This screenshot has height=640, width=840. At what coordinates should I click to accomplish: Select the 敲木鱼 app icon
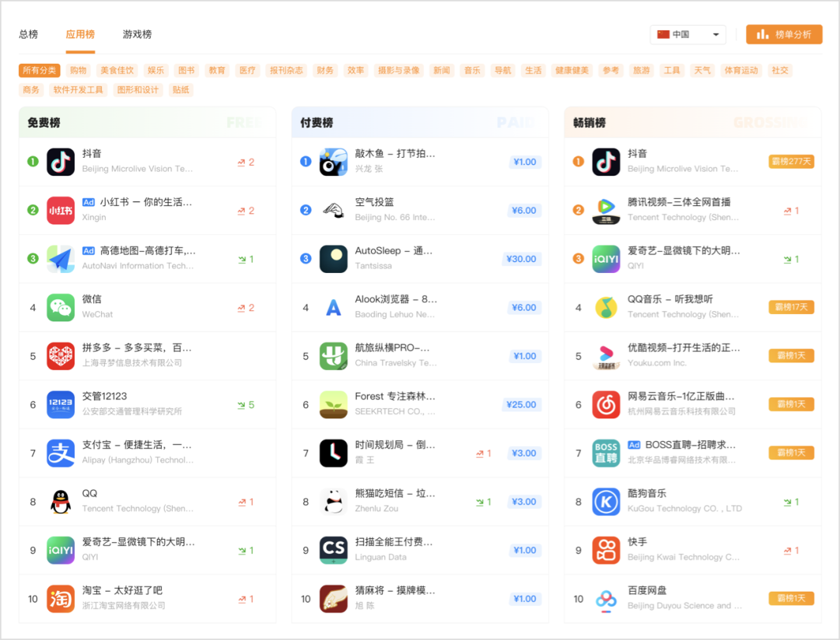coord(333,162)
